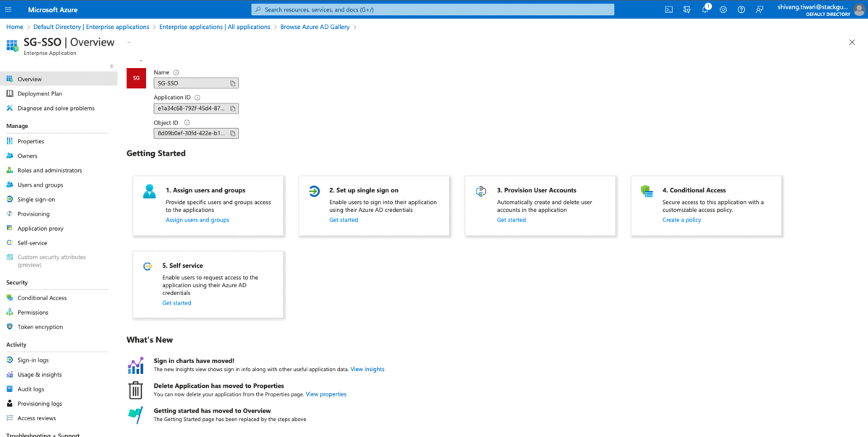The image size is (868, 437).
Task: Copy the Object ID value
Action: (x=233, y=134)
